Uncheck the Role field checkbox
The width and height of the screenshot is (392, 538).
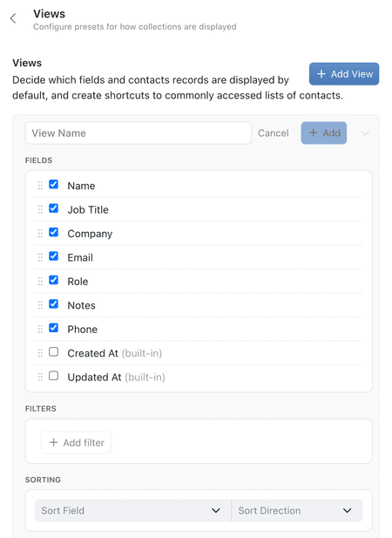coord(53,280)
